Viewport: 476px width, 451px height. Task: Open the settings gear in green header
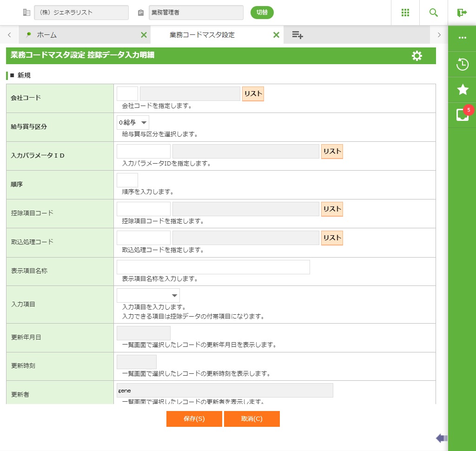click(417, 56)
